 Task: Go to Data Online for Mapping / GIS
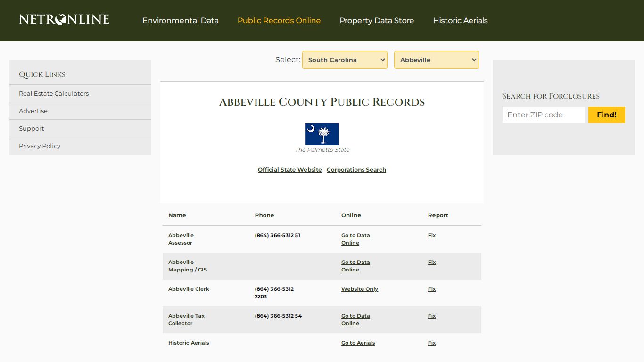(x=355, y=266)
